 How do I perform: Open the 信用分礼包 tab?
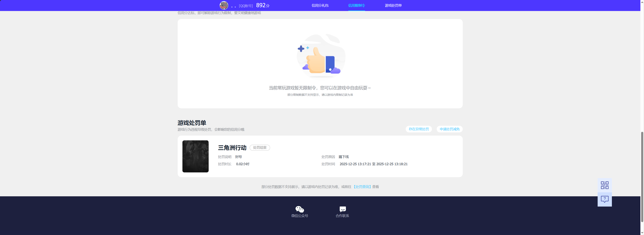pyautogui.click(x=320, y=6)
